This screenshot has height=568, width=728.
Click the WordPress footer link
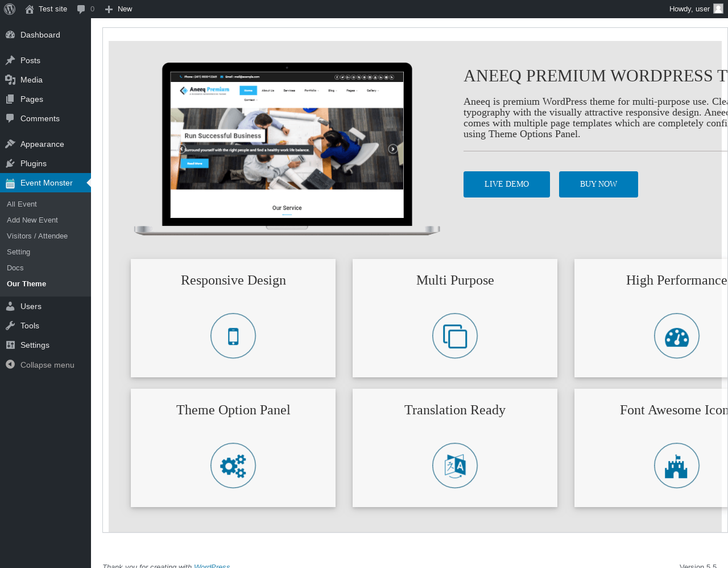click(212, 566)
